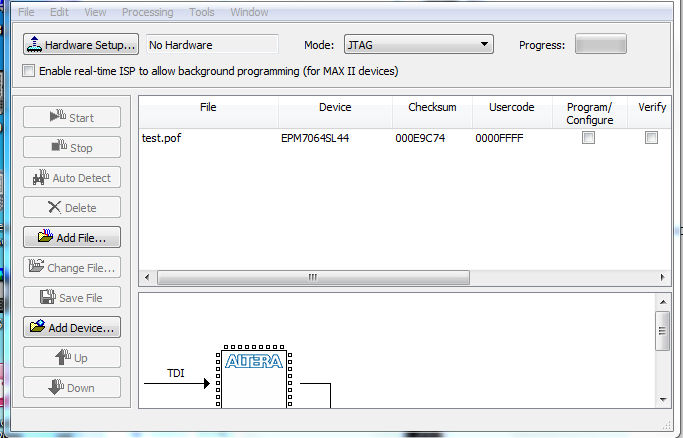Click the checksum value 000E9C74
Viewport: 683px width, 438px height.
(420, 138)
